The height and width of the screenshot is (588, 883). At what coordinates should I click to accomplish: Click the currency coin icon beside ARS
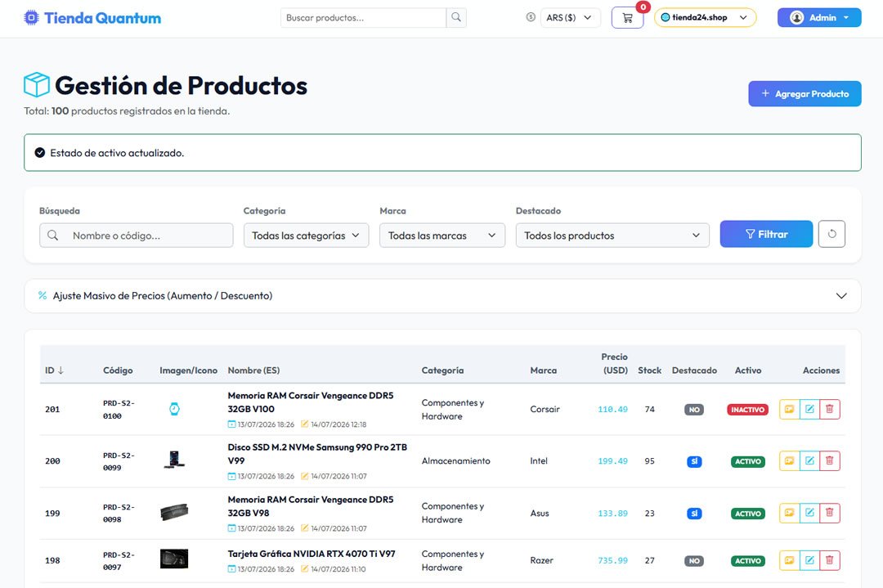[x=531, y=17]
